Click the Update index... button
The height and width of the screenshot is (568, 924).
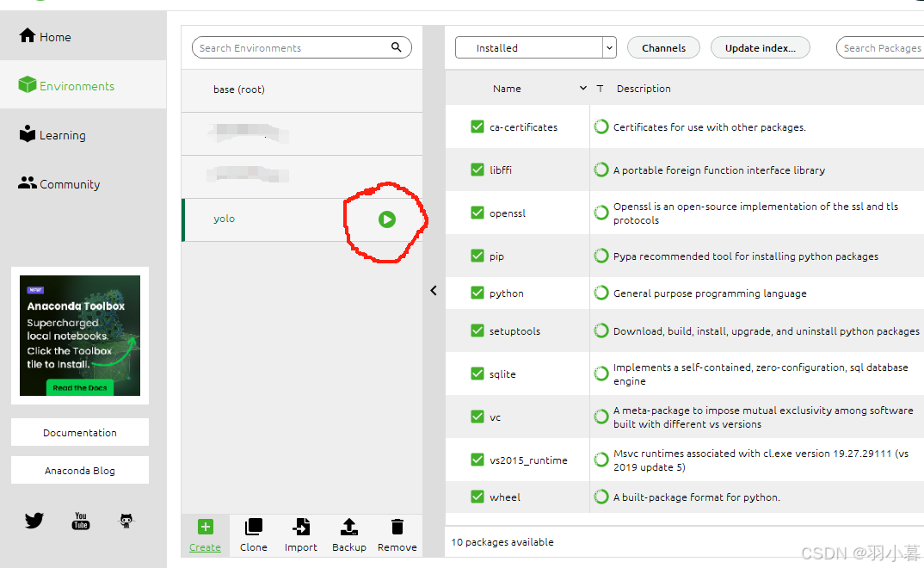click(761, 47)
